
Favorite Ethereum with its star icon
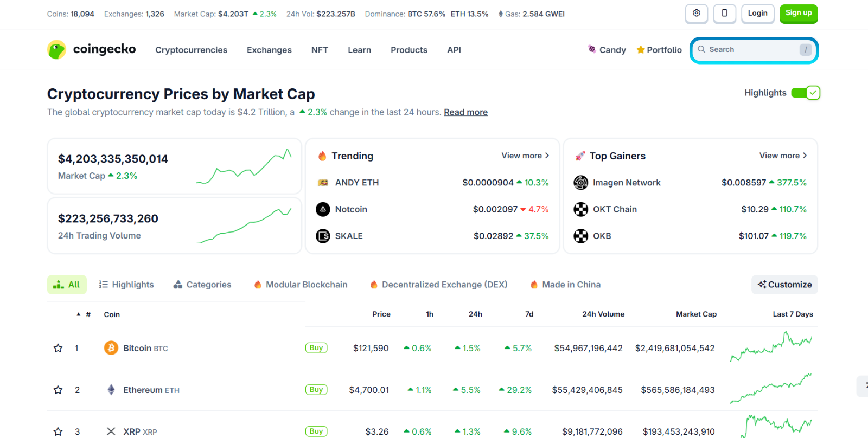tap(58, 390)
